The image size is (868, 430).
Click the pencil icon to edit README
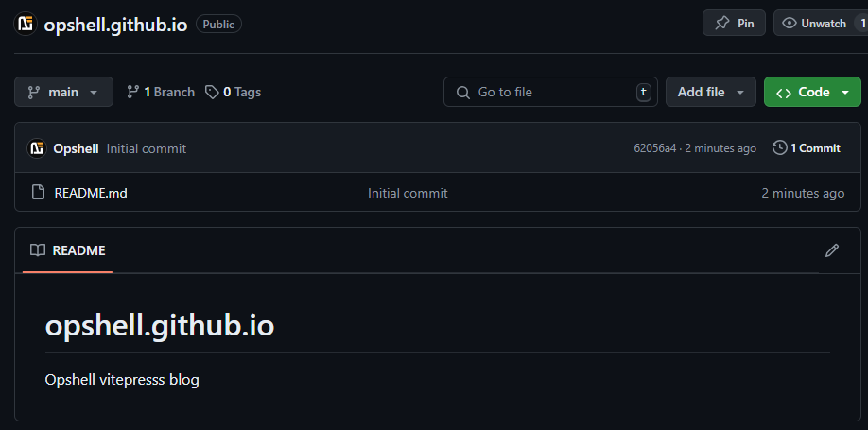831,250
